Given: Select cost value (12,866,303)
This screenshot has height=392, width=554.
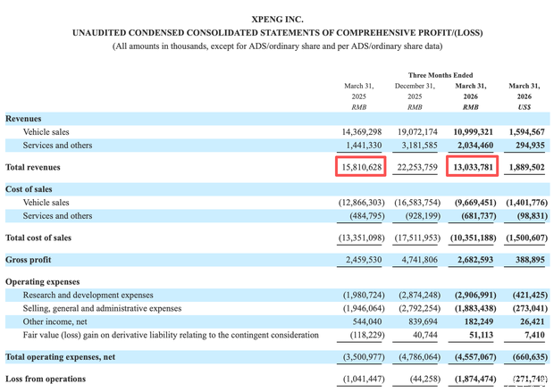Looking at the screenshot, I should coord(362,203).
